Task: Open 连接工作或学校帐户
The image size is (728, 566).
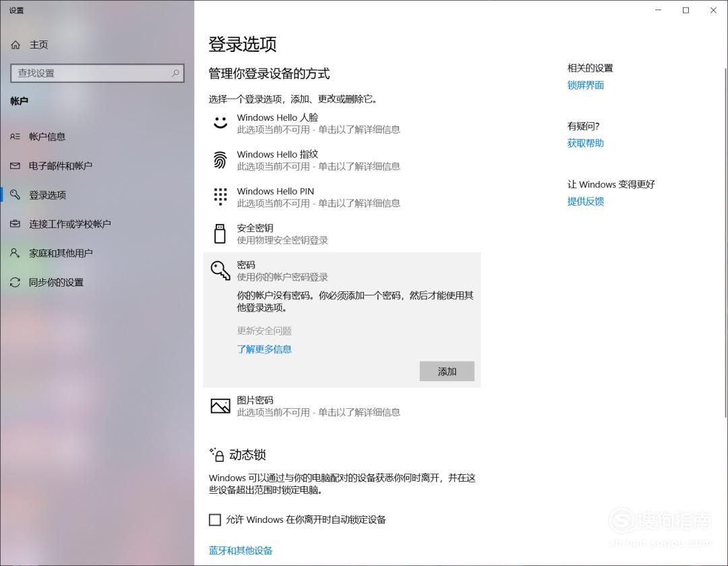Action: [x=69, y=224]
